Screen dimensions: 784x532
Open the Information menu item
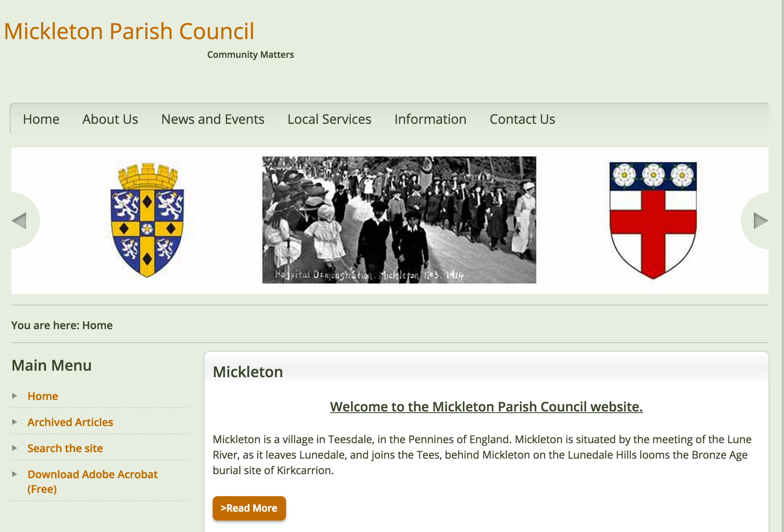[x=430, y=119]
